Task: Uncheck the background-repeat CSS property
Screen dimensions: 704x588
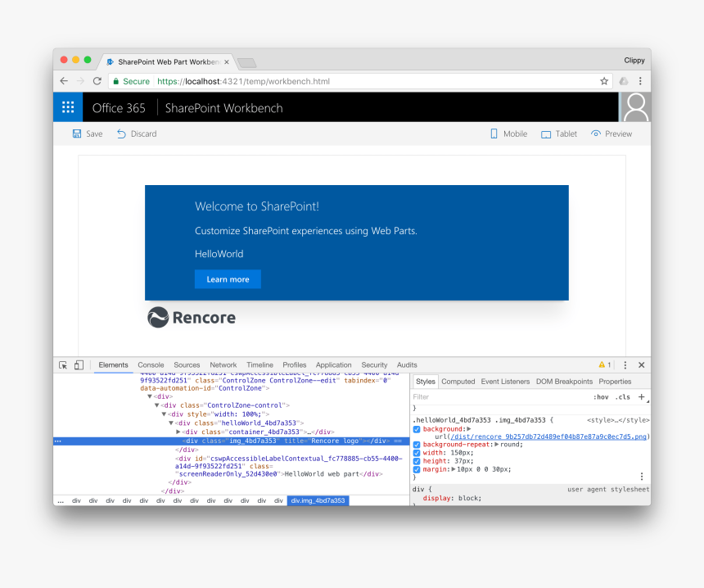Action: (417, 445)
